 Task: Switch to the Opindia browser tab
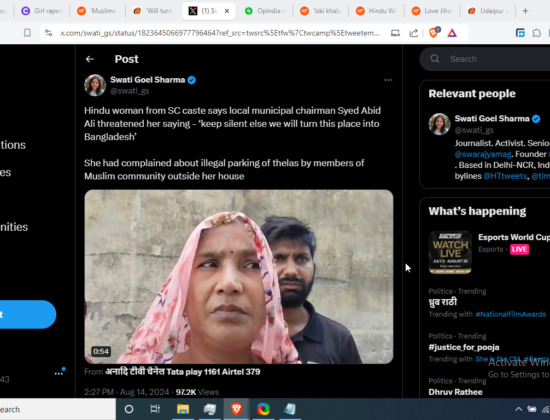266,11
